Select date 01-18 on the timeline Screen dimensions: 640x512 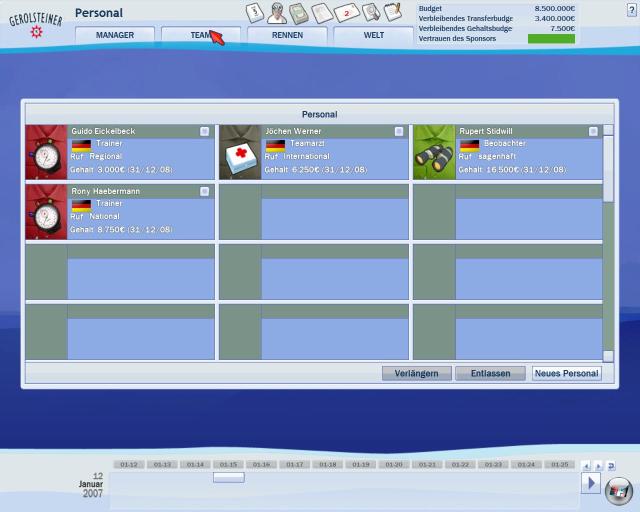pyautogui.click(x=327, y=465)
